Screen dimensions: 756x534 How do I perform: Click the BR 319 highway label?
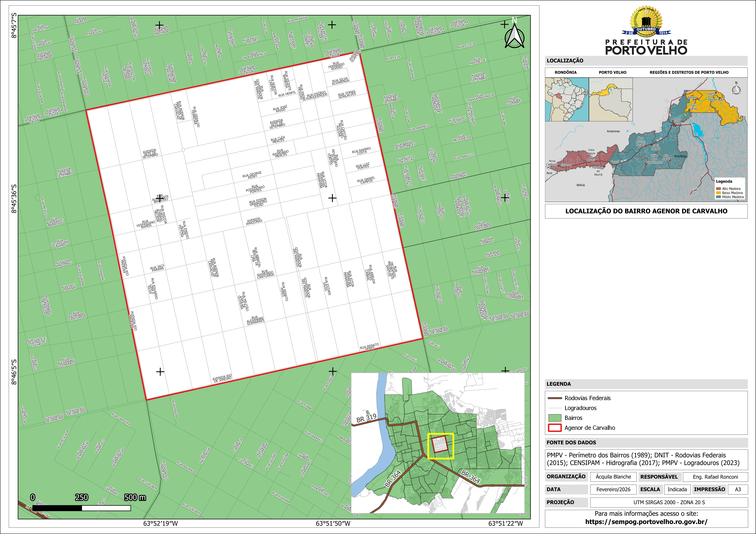pos(366,418)
